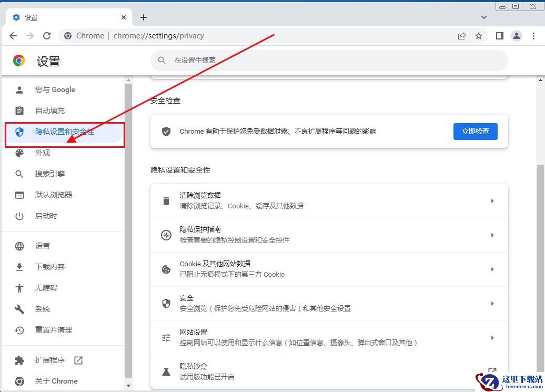Click the back navigation arrow
Viewport: 545px width, 392px height.
point(13,36)
